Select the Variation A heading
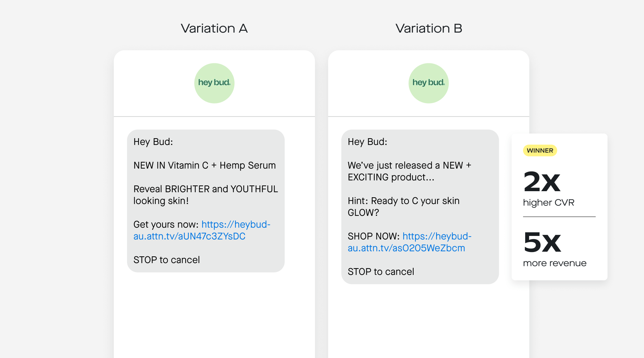The width and height of the screenshot is (644, 358). [x=214, y=28]
